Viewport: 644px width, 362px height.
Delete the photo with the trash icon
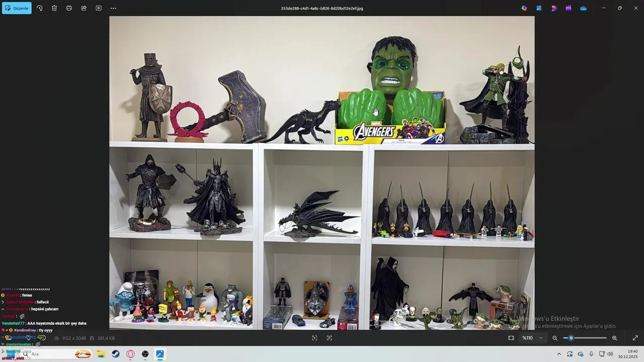[x=54, y=8]
